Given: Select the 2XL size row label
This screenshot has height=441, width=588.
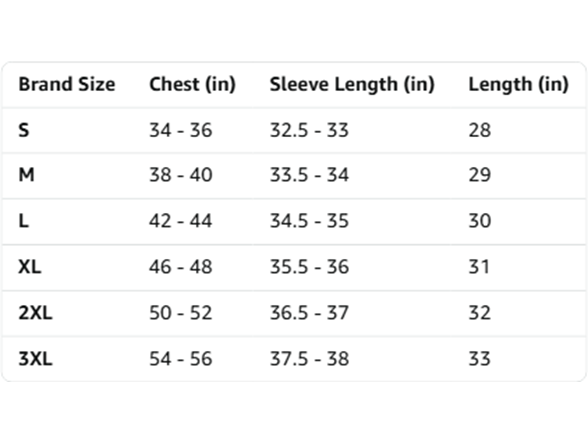Looking at the screenshot, I should [35, 313].
